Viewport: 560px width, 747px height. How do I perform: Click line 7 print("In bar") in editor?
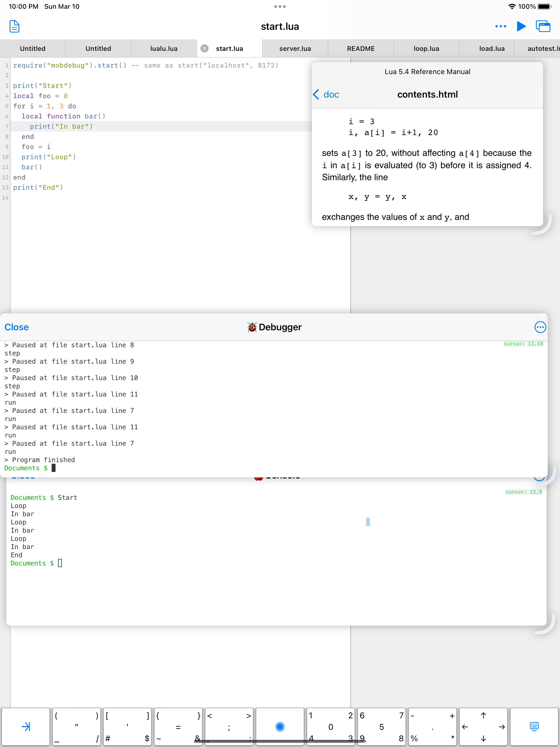(61, 126)
